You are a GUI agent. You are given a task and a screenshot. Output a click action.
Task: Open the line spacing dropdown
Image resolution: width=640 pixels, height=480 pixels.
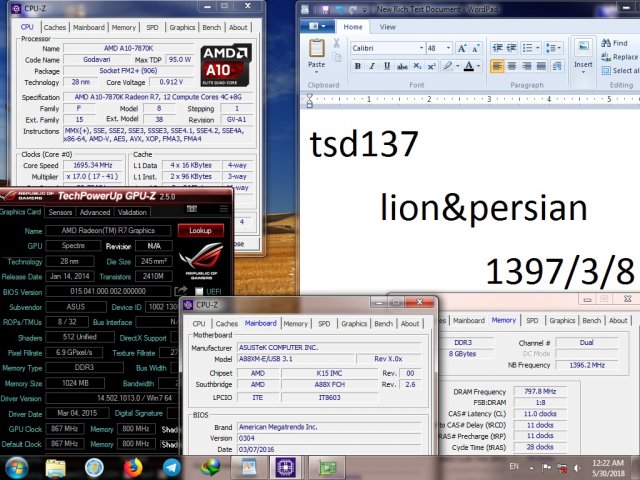coord(559,48)
